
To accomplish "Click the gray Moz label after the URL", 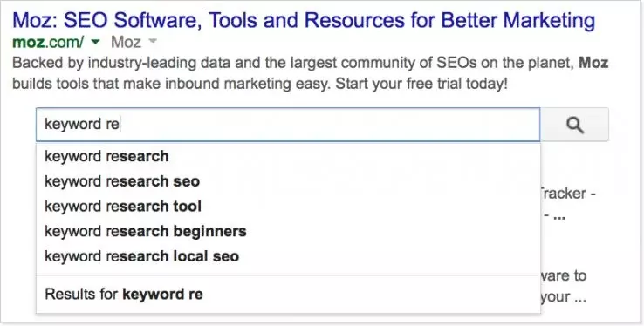I will [126, 42].
